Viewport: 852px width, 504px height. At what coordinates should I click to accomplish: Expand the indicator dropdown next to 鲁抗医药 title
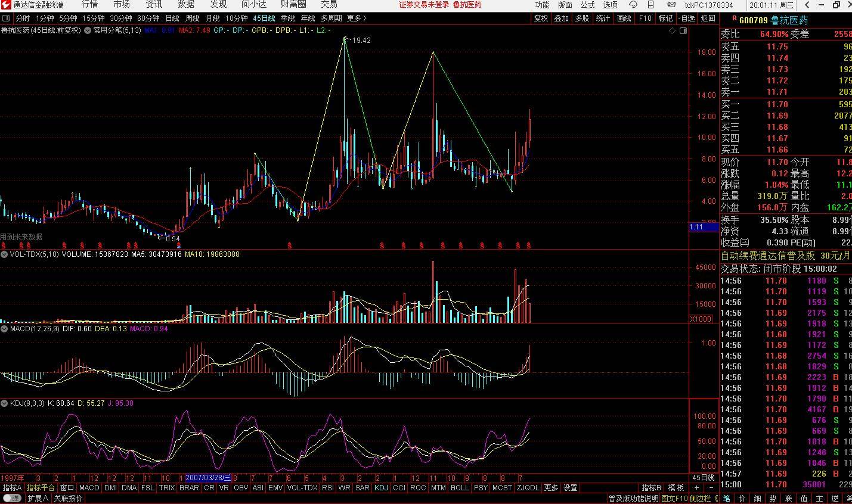(88, 30)
